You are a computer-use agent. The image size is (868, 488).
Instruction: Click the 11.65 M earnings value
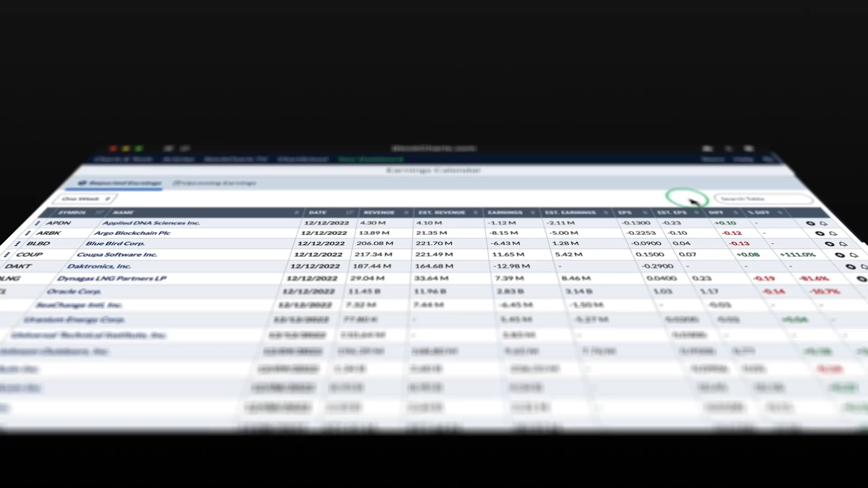(508, 255)
